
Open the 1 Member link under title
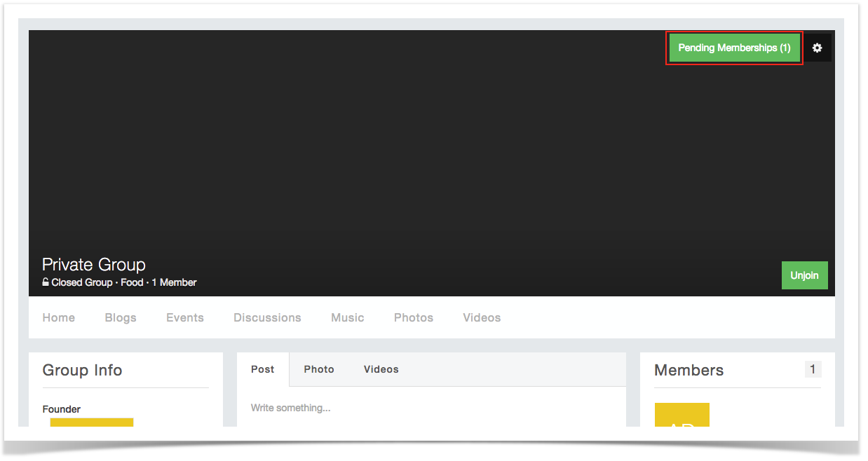(x=174, y=282)
